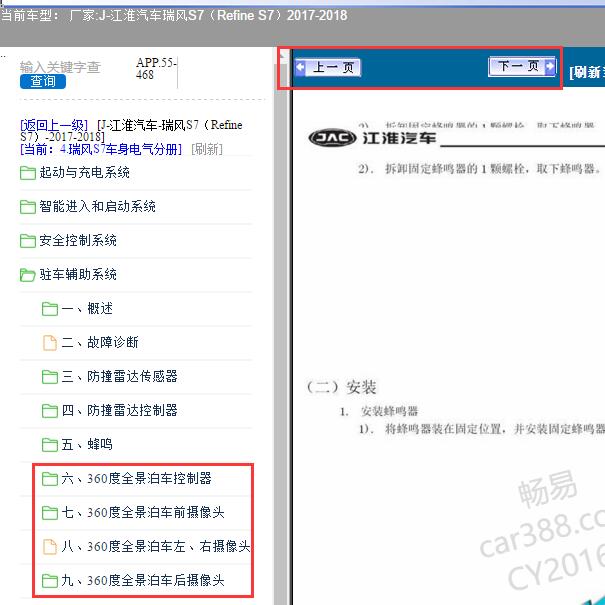Viewport: 605px width, 605px height.
Task: Click the left arrow icon on 上一页
Action: pos(300,68)
